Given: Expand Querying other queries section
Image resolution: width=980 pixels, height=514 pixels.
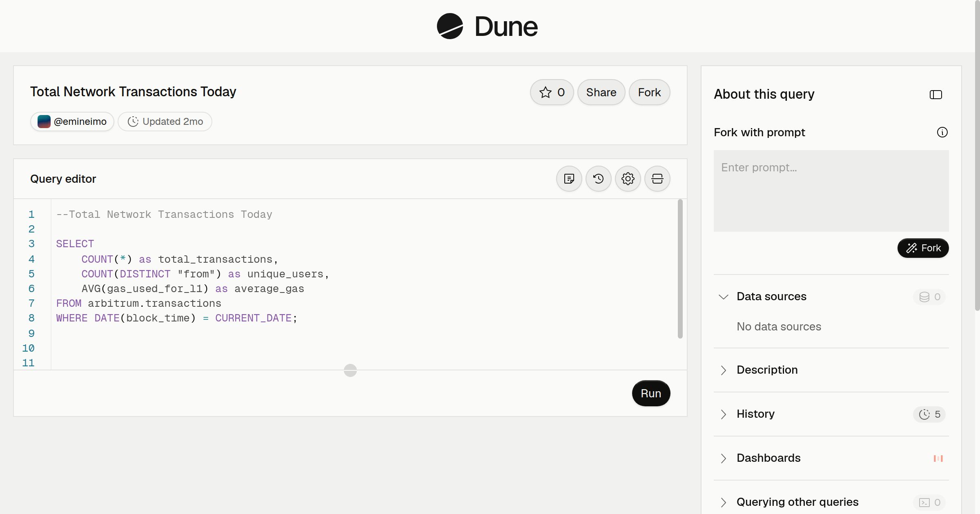Looking at the screenshot, I should click(x=724, y=503).
